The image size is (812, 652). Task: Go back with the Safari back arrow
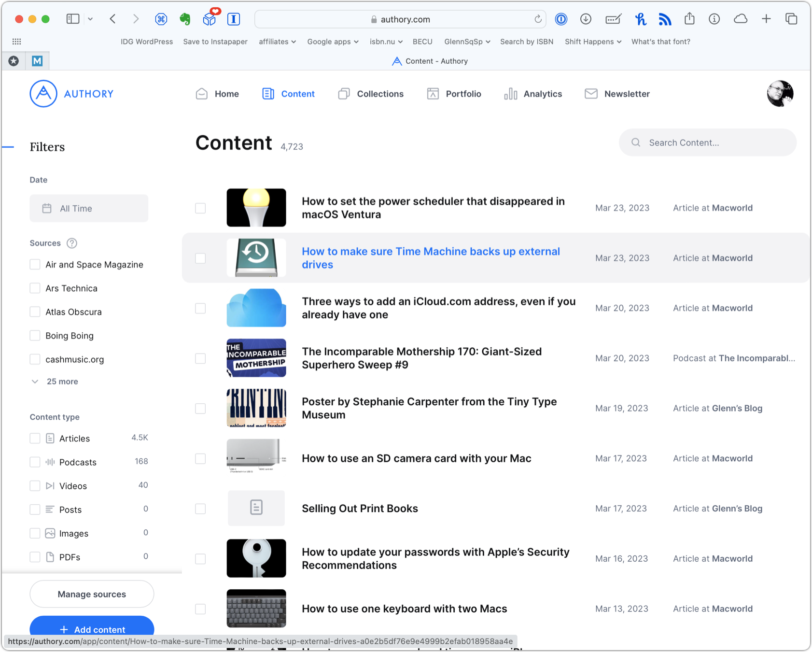pyautogui.click(x=113, y=19)
